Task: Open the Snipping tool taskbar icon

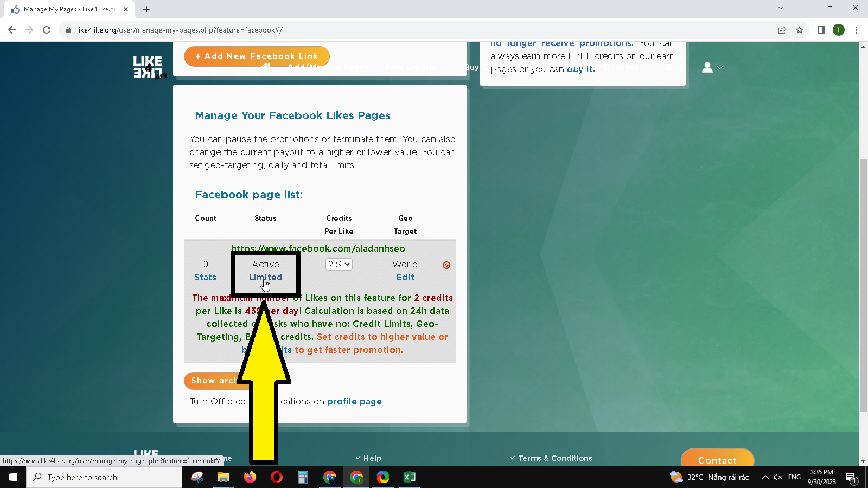Action: [197, 477]
